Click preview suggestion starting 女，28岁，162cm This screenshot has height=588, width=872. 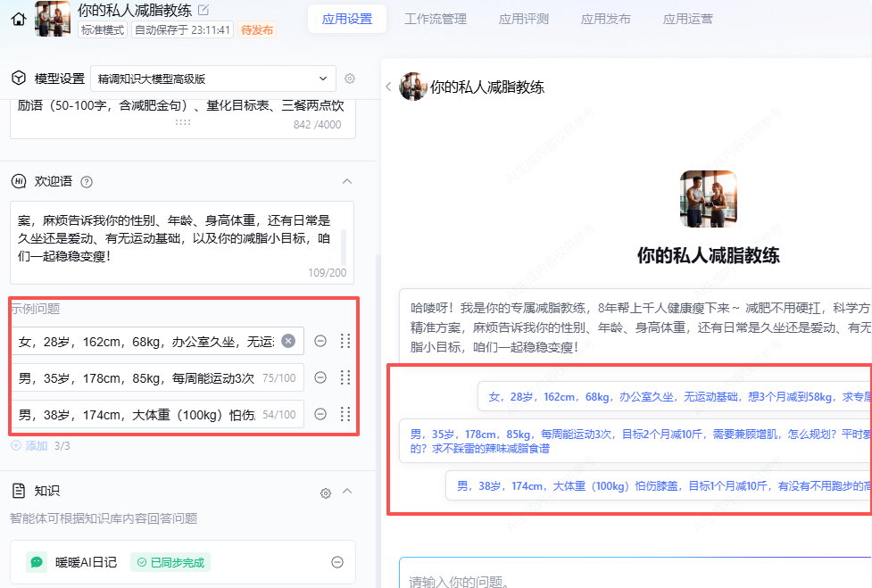(675, 397)
